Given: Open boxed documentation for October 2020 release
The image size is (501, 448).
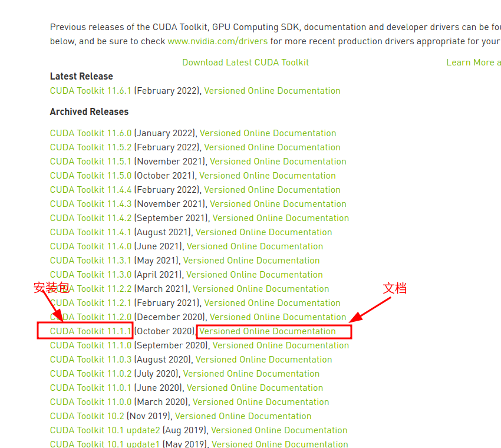Looking at the screenshot, I should tap(268, 331).
